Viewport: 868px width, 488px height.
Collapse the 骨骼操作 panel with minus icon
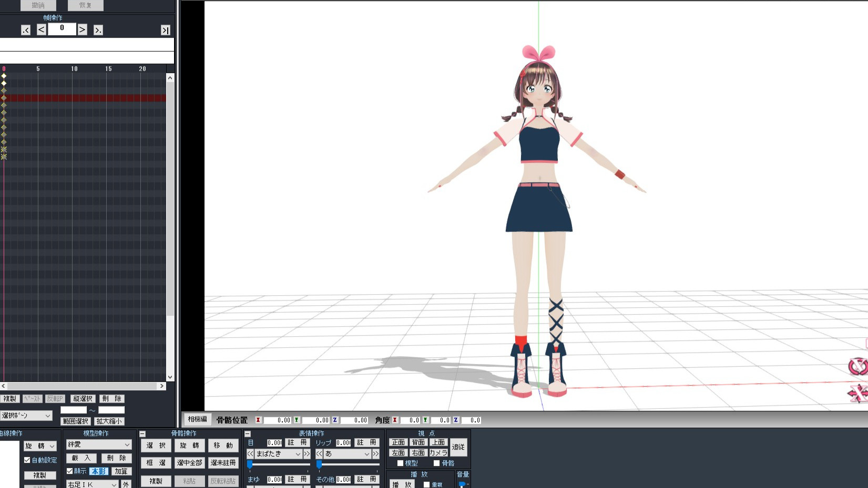click(x=142, y=434)
